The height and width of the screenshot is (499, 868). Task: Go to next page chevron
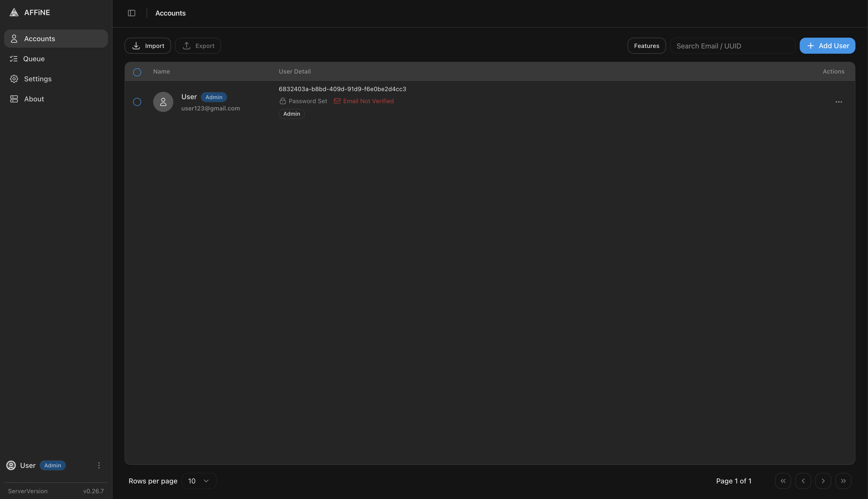pos(823,481)
